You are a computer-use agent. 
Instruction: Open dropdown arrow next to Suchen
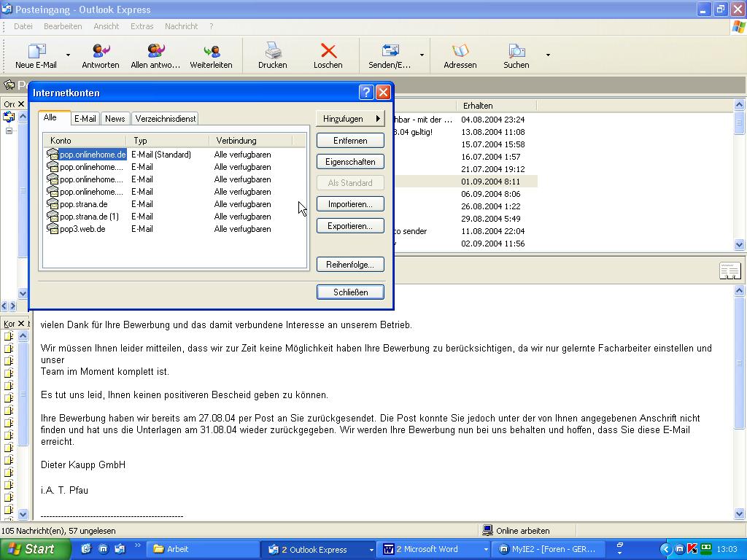tap(548, 55)
